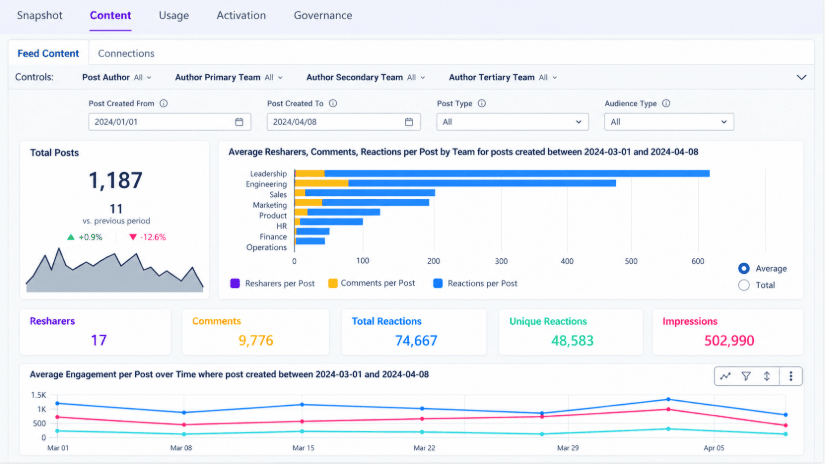This screenshot has height=464, width=825.
Task: Open the Post Type dropdown
Action: click(512, 122)
